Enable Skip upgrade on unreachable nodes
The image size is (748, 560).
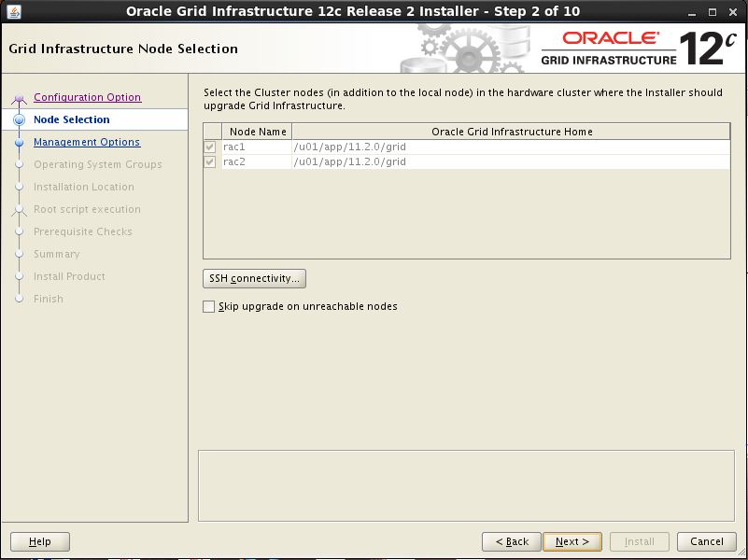(x=209, y=306)
